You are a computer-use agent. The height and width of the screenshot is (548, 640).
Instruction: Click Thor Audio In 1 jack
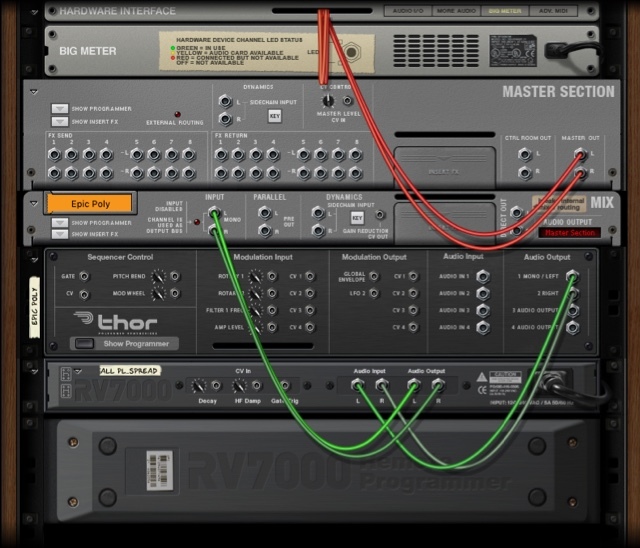pos(483,277)
